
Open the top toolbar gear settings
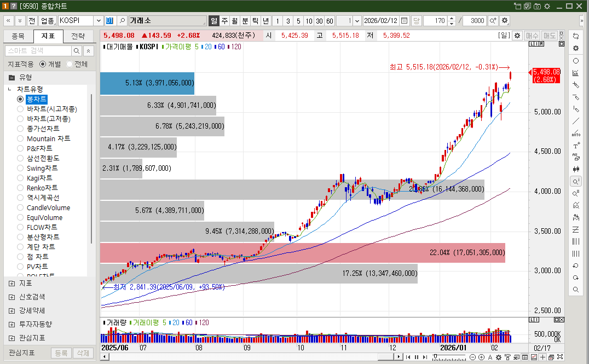tap(505, 21)
